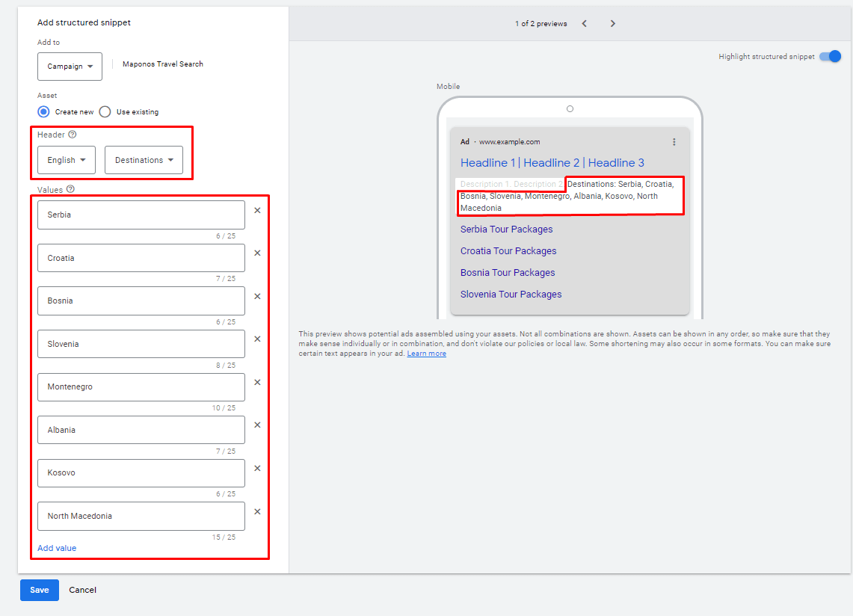This screenshot has height=616, width=853.
Task: Edit the Kosovo value field
Action: coord(141,473)
